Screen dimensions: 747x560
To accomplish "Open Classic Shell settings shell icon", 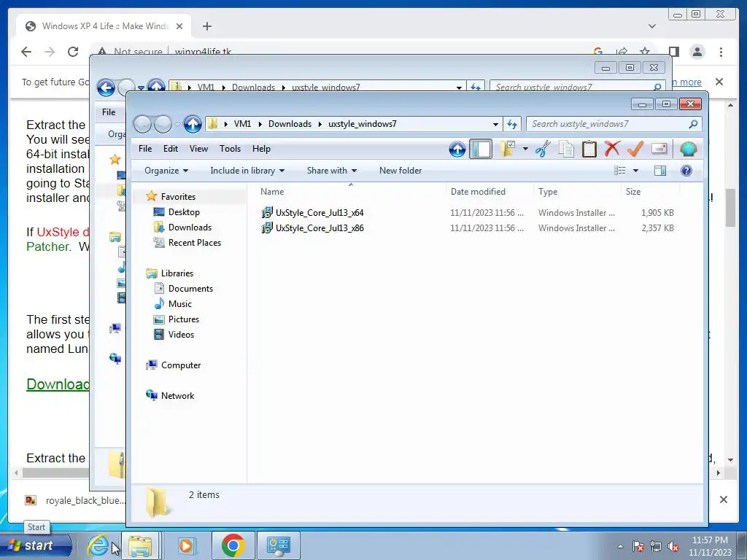I will [689, 149].
